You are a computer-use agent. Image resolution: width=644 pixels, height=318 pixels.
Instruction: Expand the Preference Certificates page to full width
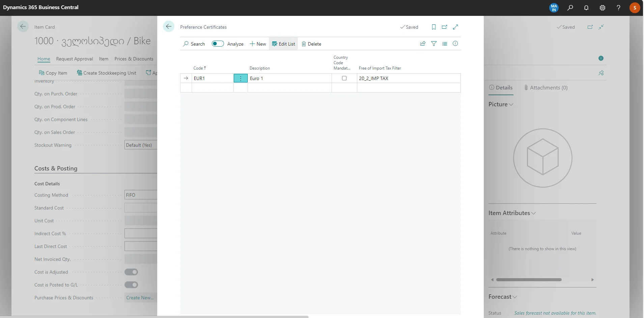point(455,27)
